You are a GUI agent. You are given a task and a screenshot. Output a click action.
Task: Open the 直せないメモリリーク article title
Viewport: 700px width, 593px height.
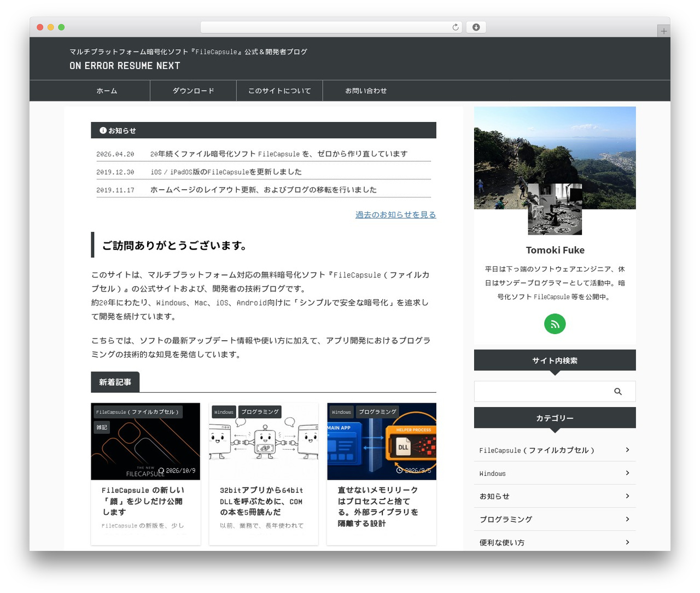[378, 507]
